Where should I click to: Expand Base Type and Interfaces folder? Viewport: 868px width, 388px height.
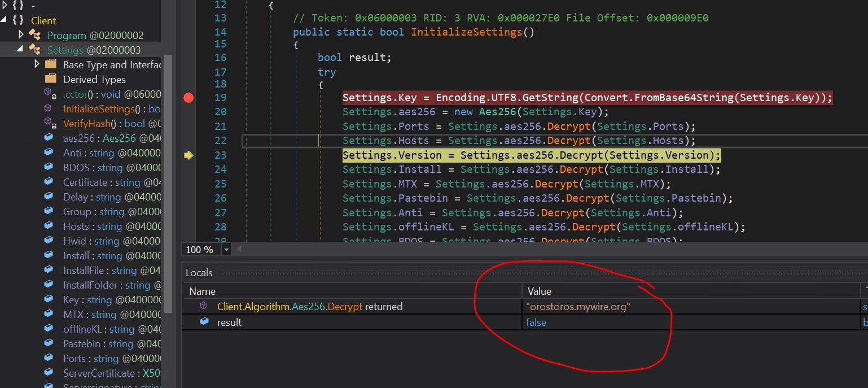[37, 64]
